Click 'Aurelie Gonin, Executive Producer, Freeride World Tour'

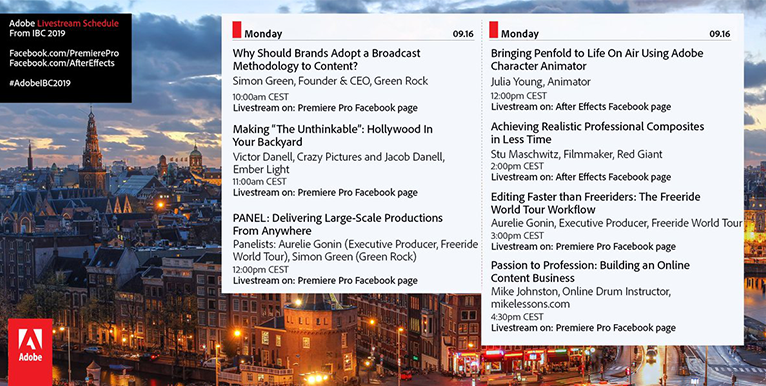[x=617, y=223]
